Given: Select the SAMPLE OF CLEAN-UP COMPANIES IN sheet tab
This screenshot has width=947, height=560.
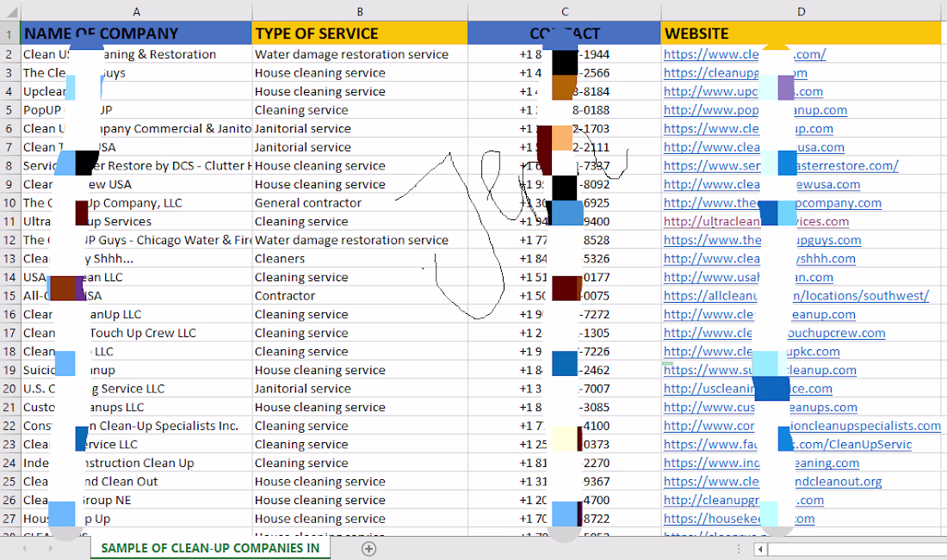Looking at the screenshot, I should (210, 548).
